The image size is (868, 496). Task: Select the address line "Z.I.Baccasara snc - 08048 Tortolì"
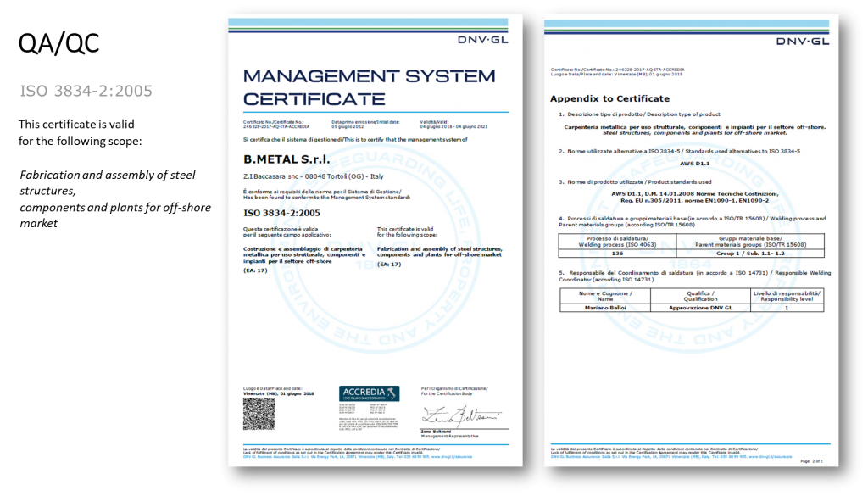pyautogui.click(x=314, y=176)
